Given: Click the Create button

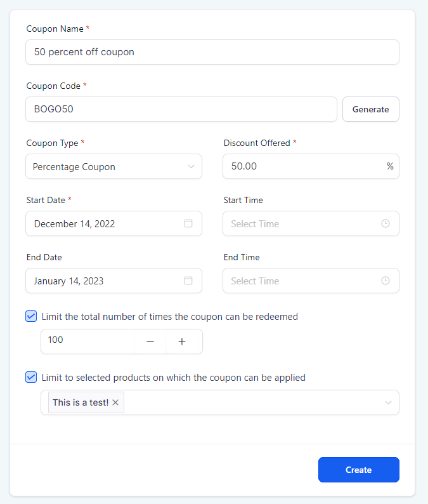Looking at the screenshot, I should pyautogui.click(x=359, y=470).
